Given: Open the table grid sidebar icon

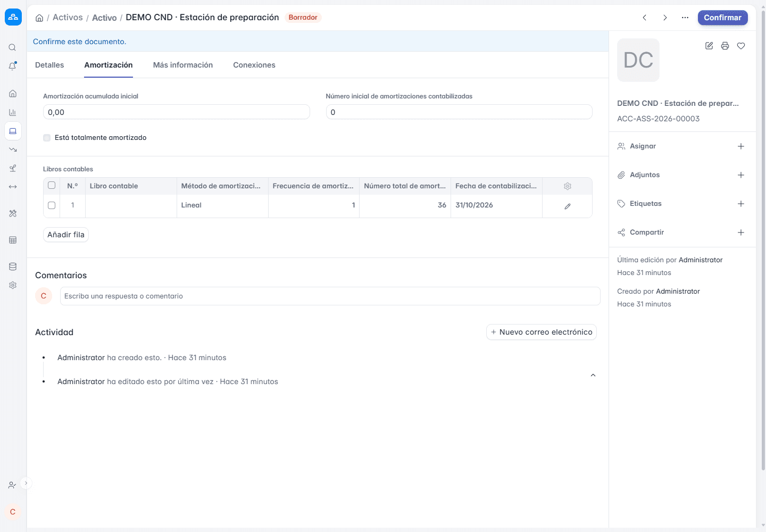Looking at the screenshot, I should pyautogui.click(x=13, y=240).
